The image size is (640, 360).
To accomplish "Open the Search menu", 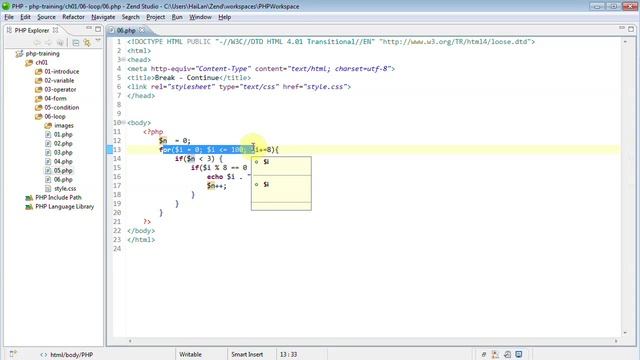I will tap(131, 17).
